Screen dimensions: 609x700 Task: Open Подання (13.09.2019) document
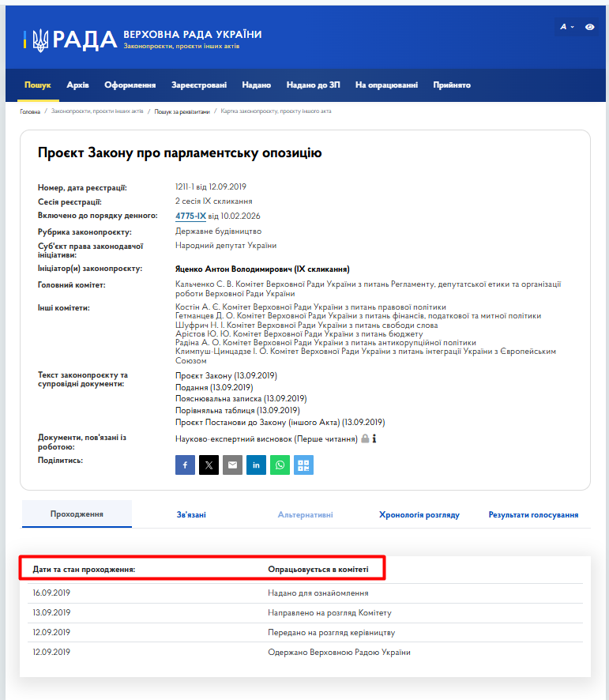point(214,387)
